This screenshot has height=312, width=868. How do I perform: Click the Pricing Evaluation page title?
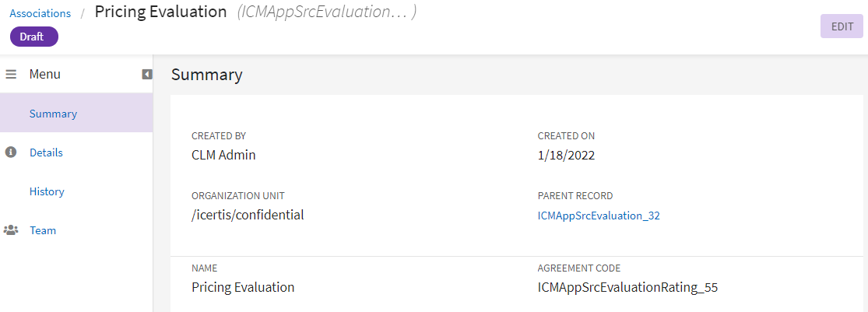click(x=160, y=12)
